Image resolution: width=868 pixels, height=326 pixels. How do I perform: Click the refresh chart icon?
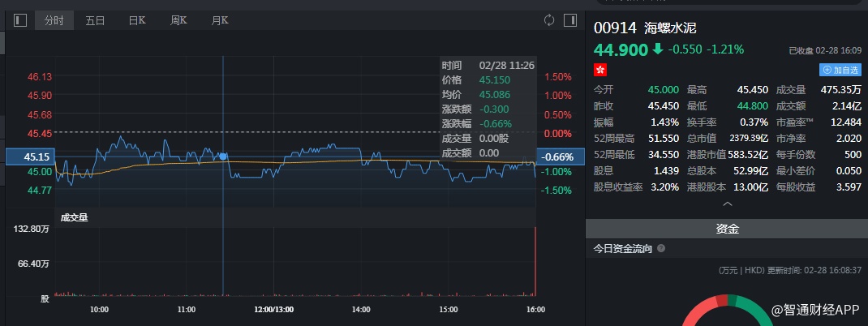549,20
